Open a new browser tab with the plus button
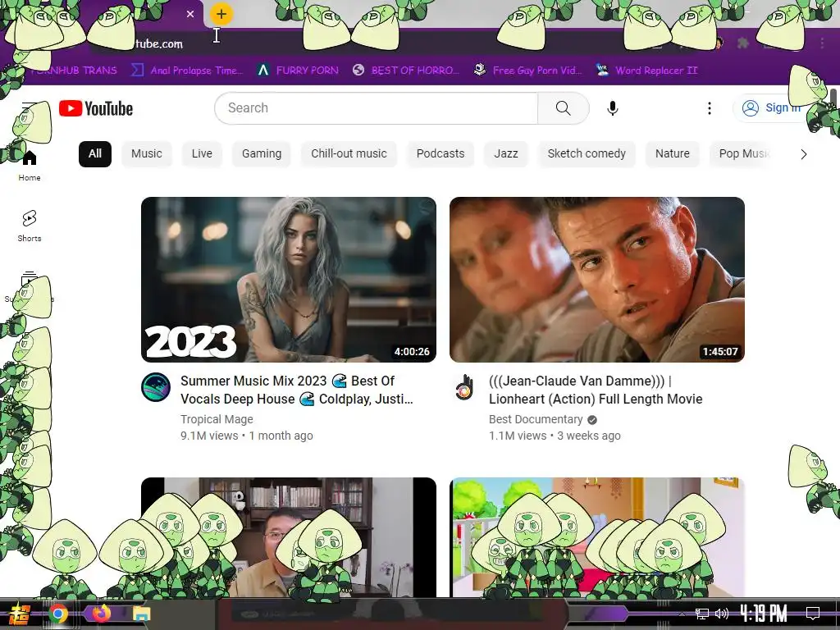Screen dimensions: 840x630 point(221,14)
